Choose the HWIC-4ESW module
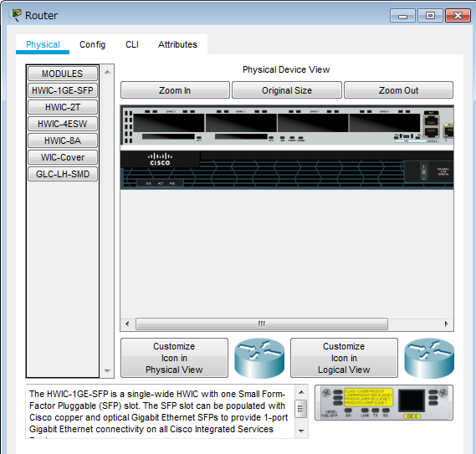Image resolution: width=476 pixels, height=454 pixels. [63, 124]
